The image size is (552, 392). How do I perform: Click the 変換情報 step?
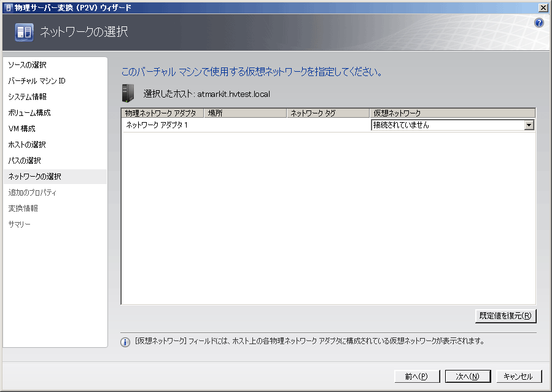point(23,208)
